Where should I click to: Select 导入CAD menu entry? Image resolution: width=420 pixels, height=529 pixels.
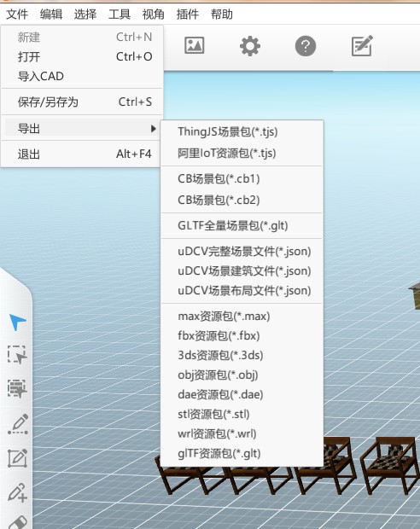[x=83, y=76]
